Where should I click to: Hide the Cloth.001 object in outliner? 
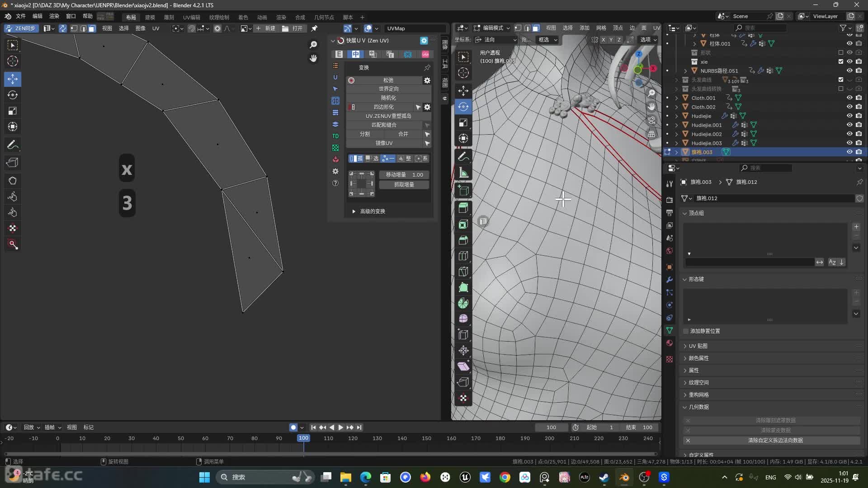[x=849, y=98]
